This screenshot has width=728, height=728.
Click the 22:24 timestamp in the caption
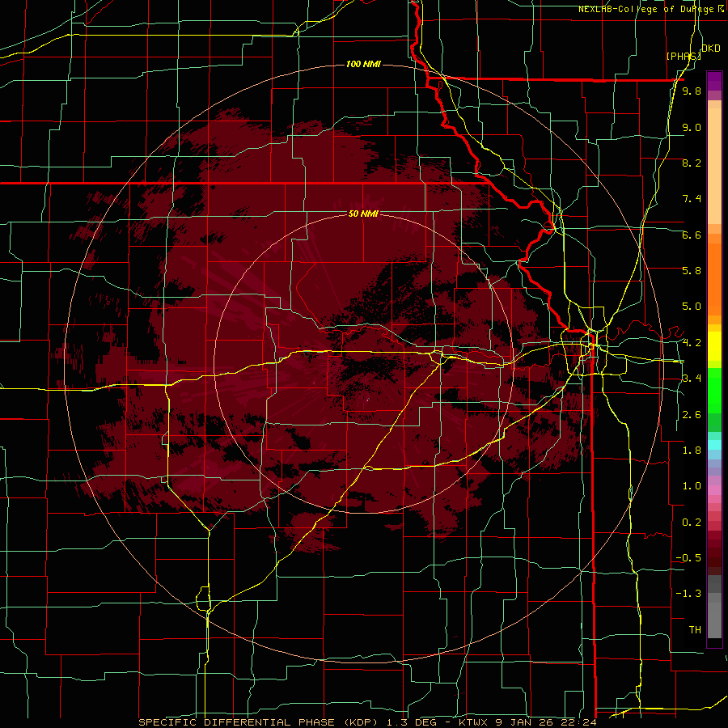(579, 722)
